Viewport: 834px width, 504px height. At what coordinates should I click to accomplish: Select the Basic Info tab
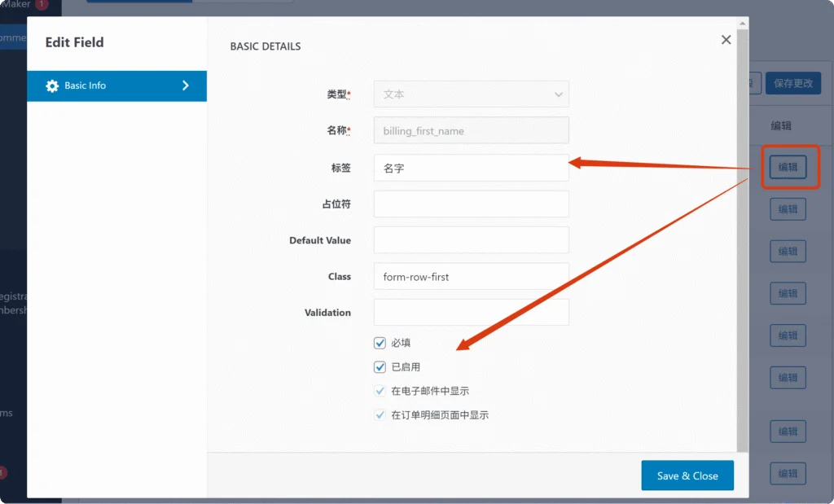[116, 85]
